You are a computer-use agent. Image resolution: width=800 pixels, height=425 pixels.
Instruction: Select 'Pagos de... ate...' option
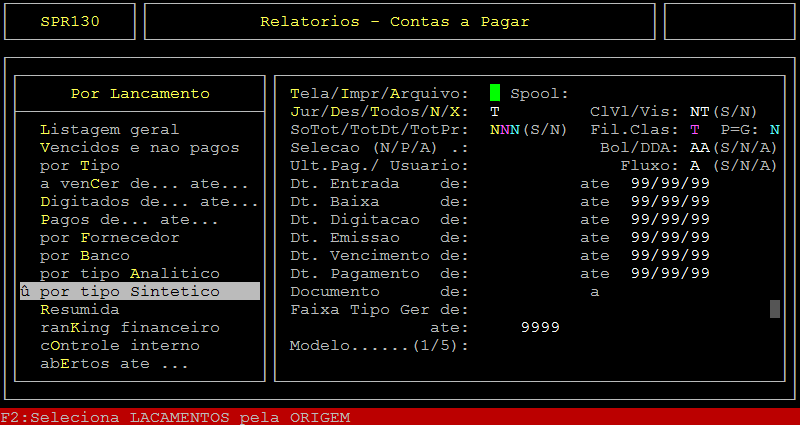point(129,219)
